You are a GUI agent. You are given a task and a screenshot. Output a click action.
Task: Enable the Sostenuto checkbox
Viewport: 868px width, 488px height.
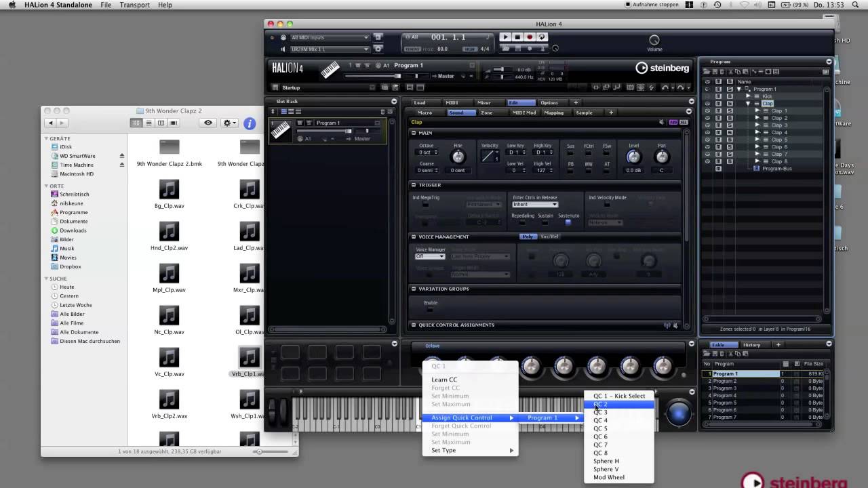pyautogui.click(x=568, y=222)
